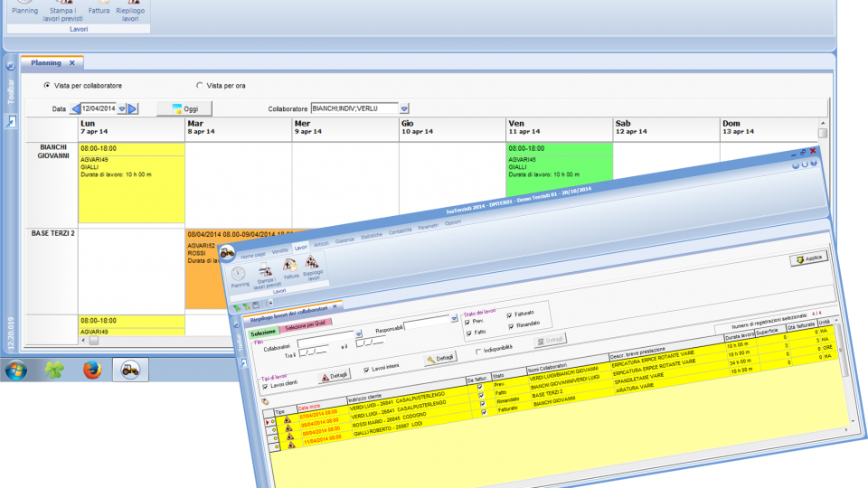Click Dettagli button next to Lavori clienti
The image size is (868, 488).
pyautogui.click(x=335, y=376)
